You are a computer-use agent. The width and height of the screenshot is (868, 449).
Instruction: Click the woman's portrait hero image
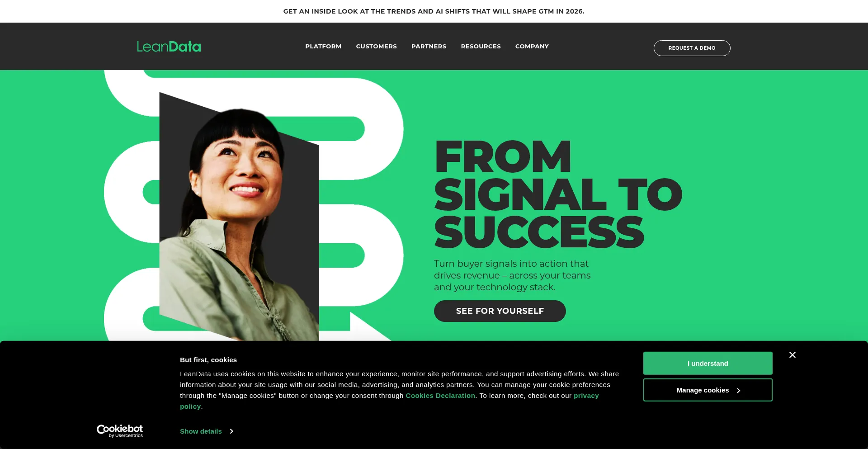(x=239, y=217)
